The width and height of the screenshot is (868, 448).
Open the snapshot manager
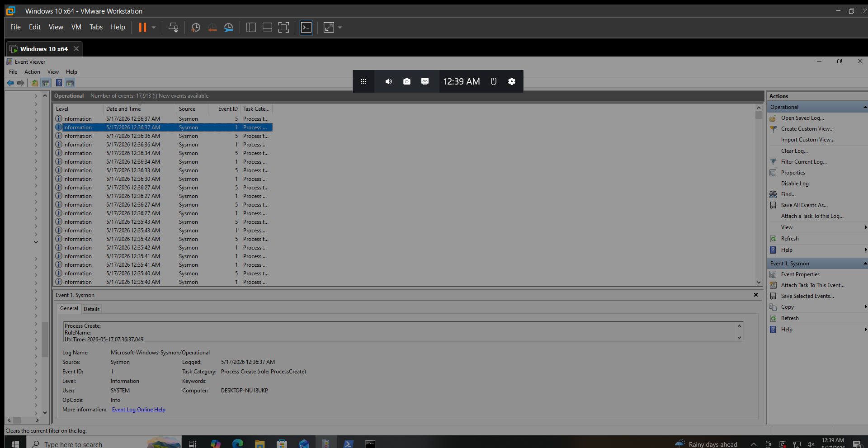pyautogui.click(x=229, y=28)
